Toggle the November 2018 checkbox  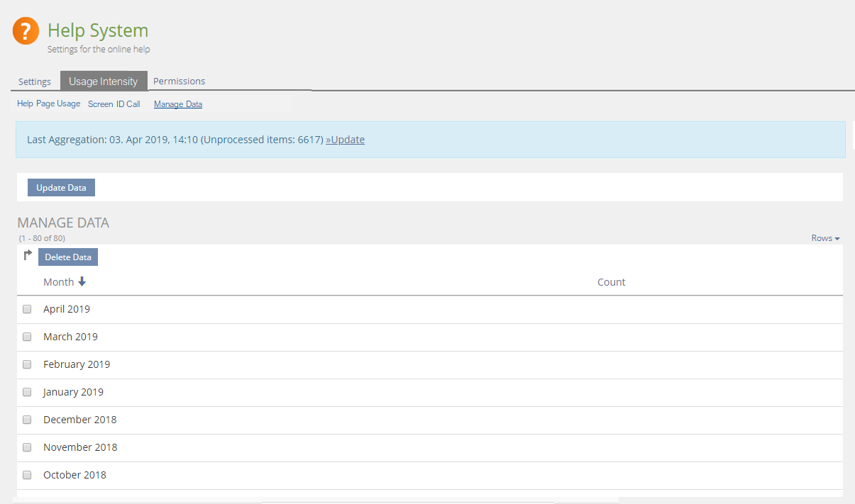[x=27, y=447]
